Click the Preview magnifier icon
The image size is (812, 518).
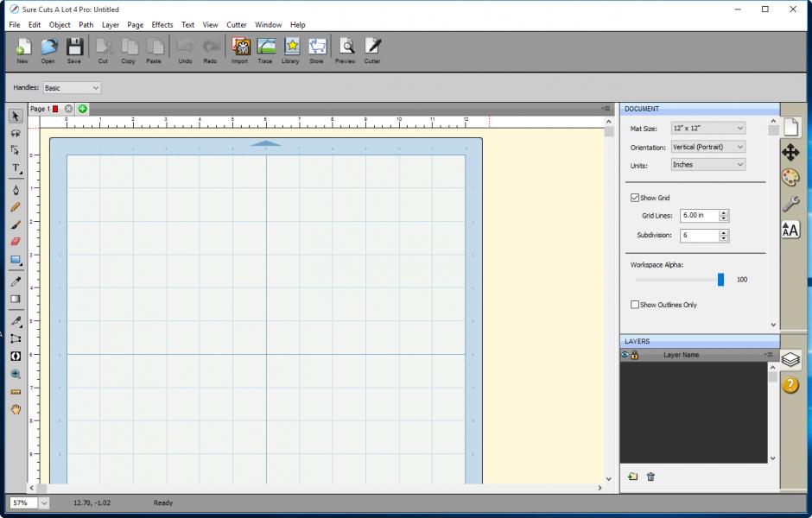tap(346, 48)
